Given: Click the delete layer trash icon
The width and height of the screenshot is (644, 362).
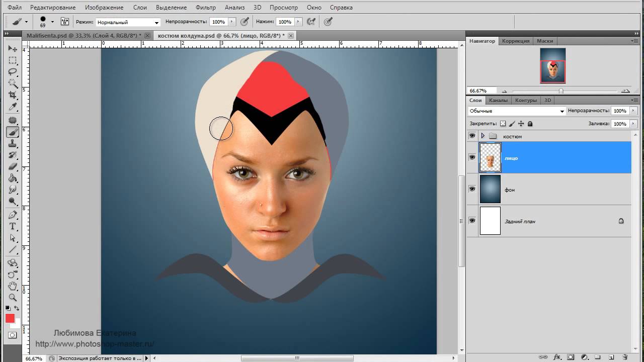Looking at the screenshot, I should pos(624,357).
